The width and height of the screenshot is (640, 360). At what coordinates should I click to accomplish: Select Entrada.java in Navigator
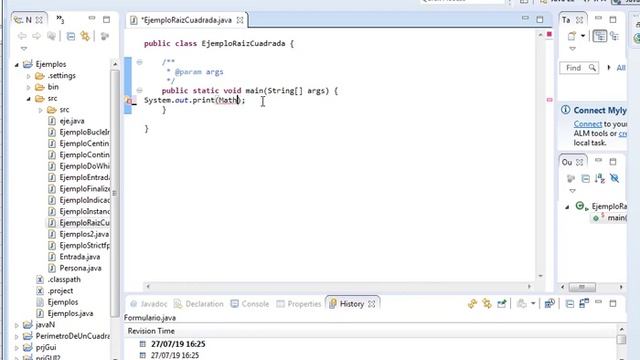click(x=74, y=257)
